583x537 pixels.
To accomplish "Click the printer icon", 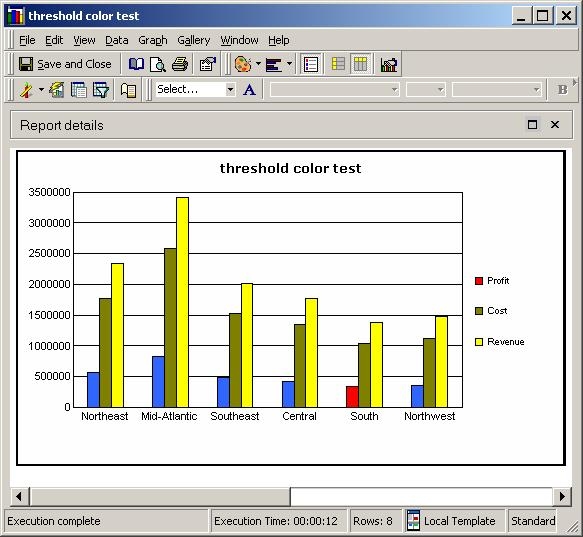I will tap(180, 64).
